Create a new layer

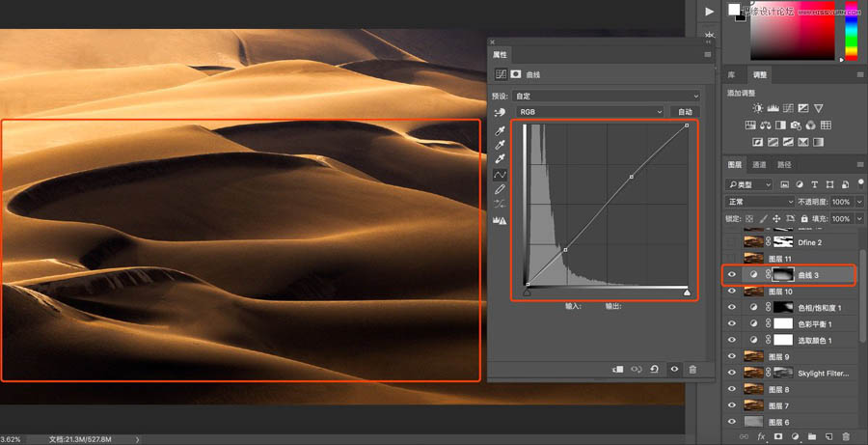click(829, 437)
